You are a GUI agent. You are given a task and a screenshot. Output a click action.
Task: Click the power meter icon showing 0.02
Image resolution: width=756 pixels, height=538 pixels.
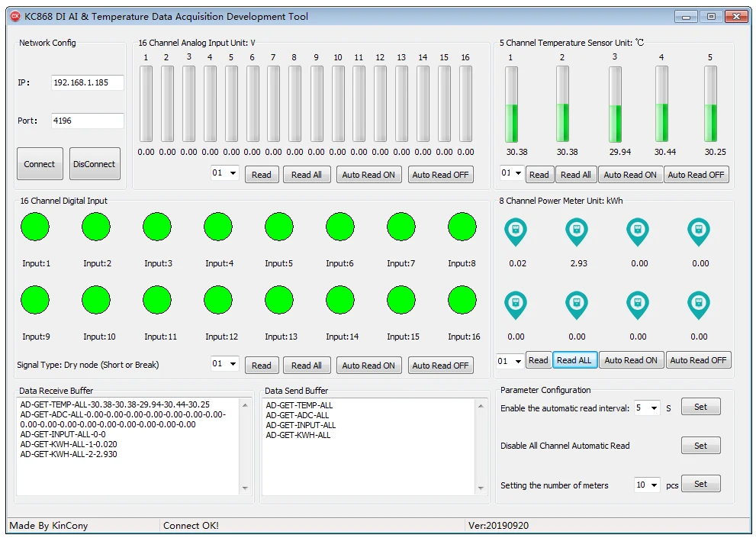coord(516,232)
